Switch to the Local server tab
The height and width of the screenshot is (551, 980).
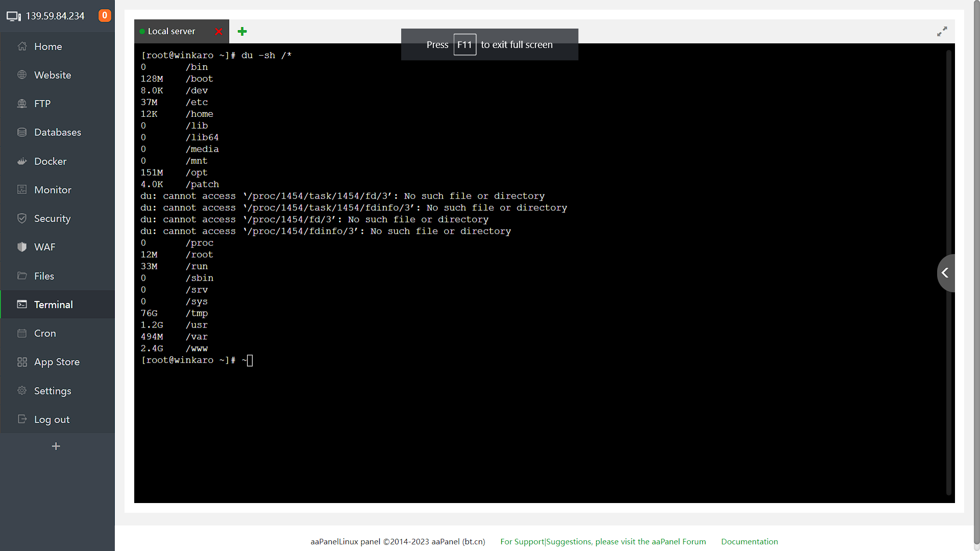click(171, 32)
